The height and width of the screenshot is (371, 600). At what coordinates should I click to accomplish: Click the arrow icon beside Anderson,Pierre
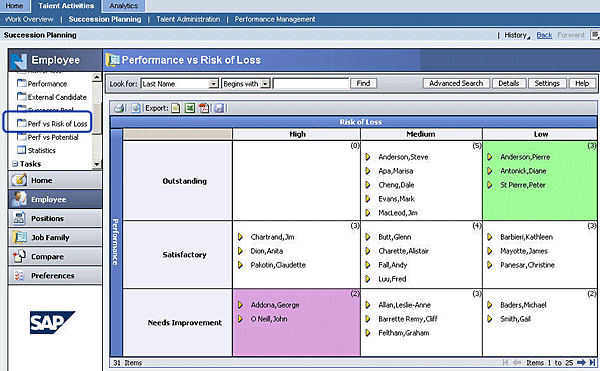click(489, 157)
